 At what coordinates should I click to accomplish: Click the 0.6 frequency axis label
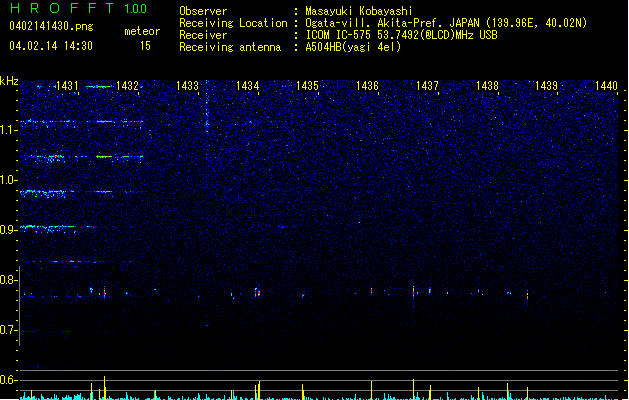pos(8,380)
